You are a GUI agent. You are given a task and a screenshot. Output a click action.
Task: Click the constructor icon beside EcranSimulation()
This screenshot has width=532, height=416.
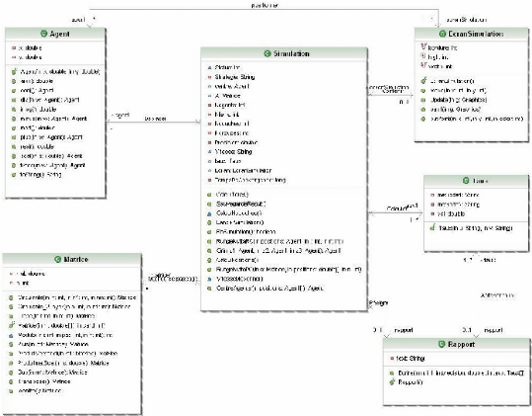423,81
